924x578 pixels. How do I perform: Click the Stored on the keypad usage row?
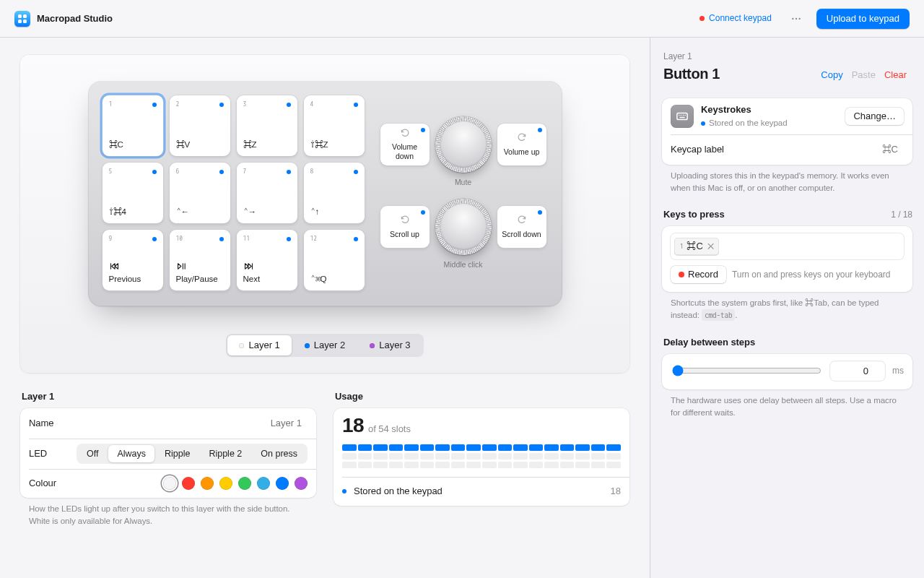tap(481, 491)
